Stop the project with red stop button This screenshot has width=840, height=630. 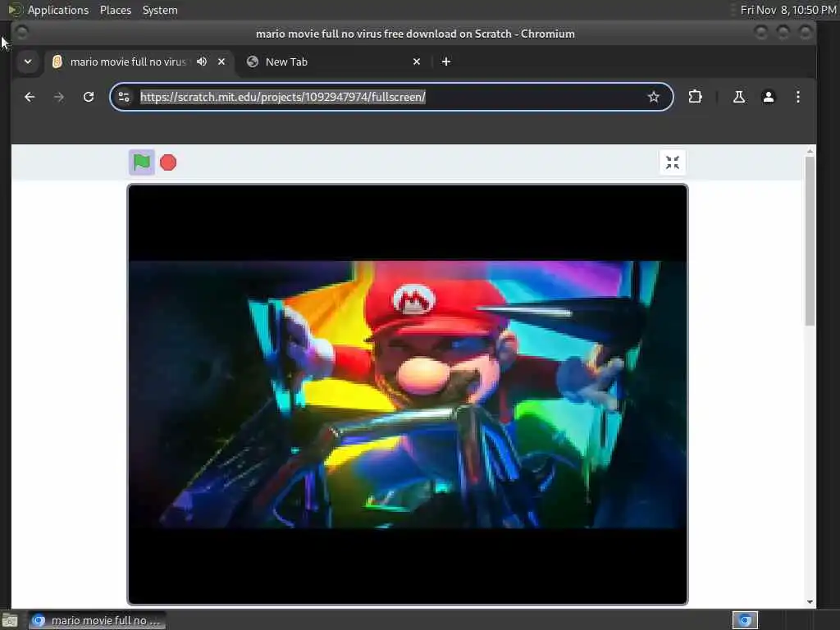tap(168, 162)
